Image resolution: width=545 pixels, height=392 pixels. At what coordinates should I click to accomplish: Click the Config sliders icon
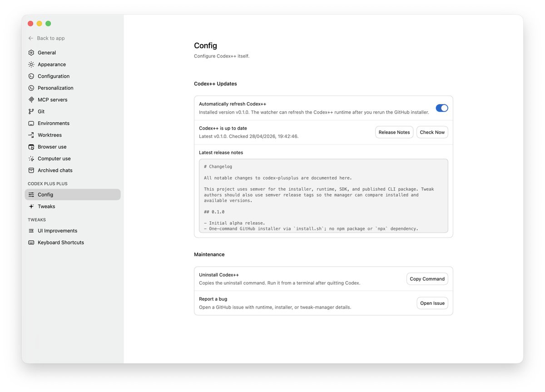pos(31,195)
